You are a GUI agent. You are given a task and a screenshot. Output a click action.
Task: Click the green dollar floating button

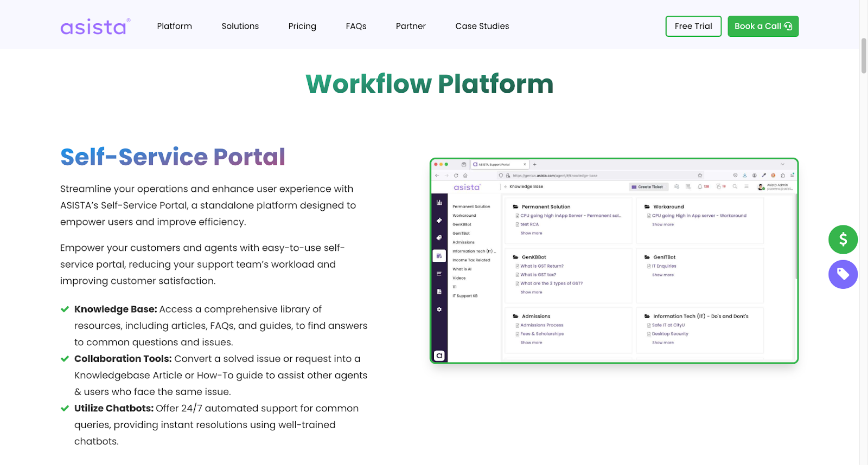click(x=843, y=240)
